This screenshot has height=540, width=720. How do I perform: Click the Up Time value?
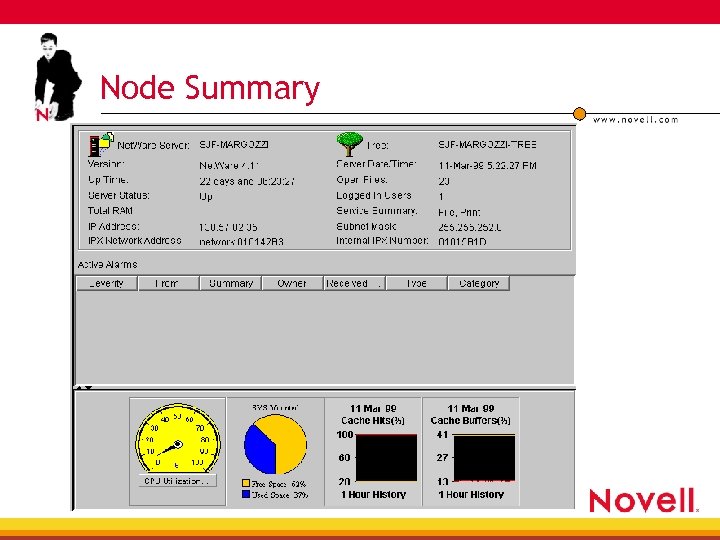point(247,181)
